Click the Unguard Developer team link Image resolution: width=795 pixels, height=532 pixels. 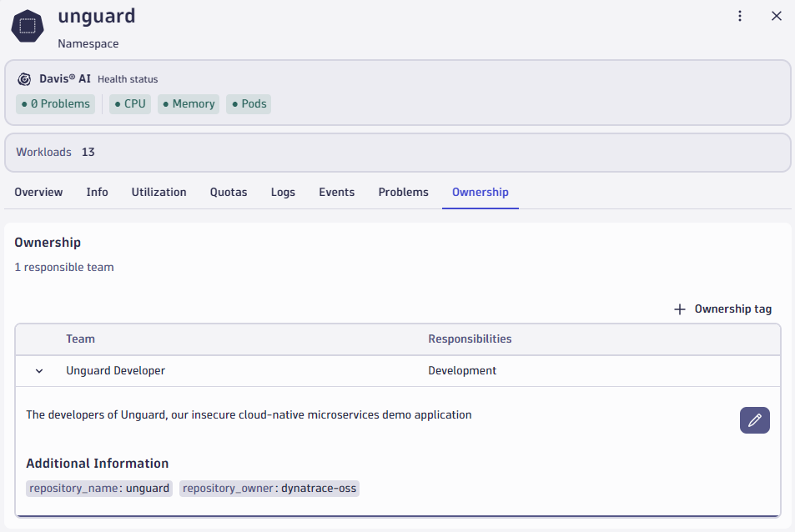pos(115,370)
